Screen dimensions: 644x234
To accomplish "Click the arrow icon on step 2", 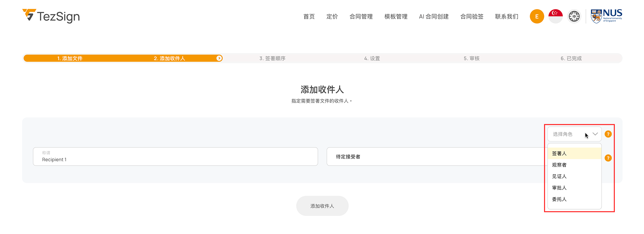I will point(219,58).
